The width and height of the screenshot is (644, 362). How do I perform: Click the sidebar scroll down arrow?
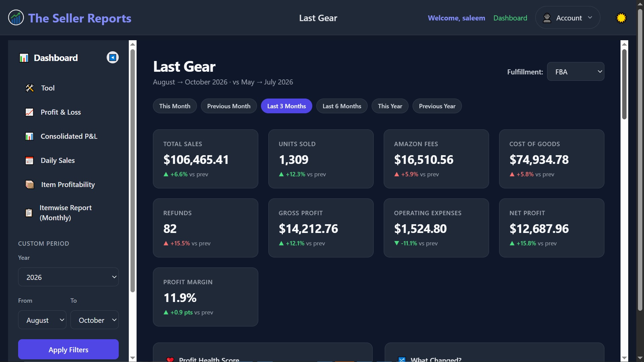tap(132, 358)
